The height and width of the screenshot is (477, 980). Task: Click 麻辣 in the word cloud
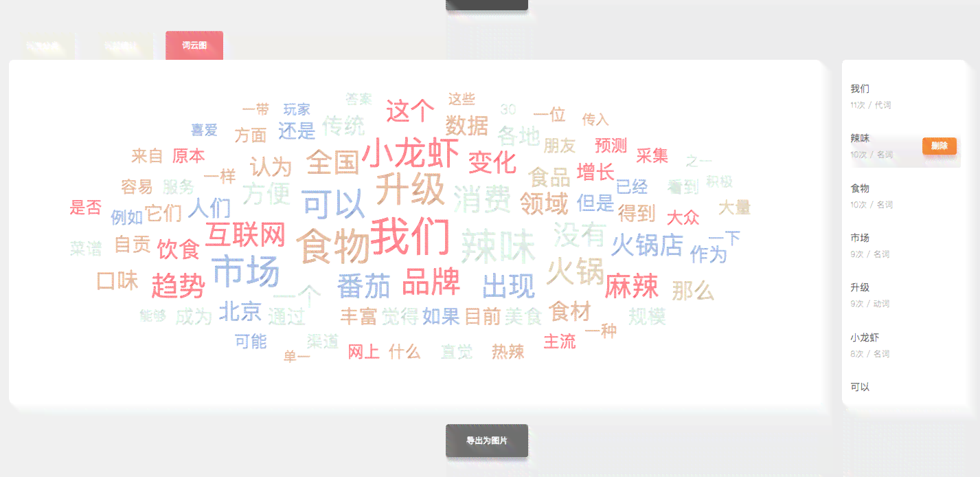[631, 286]
